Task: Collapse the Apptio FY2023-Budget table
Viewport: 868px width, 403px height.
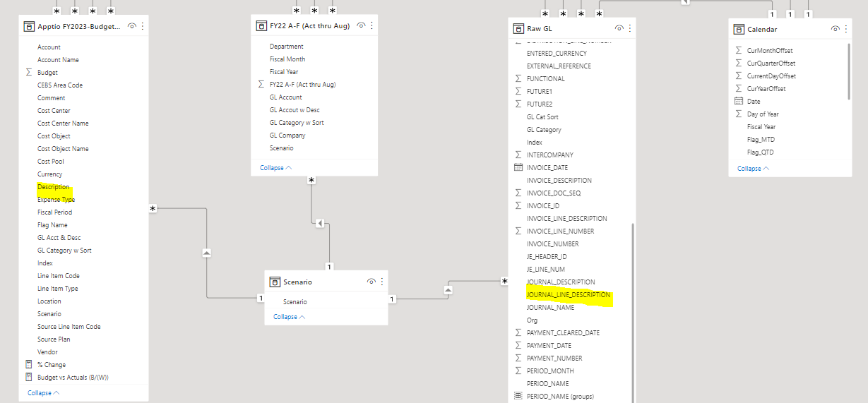Action: click(44, 393)
